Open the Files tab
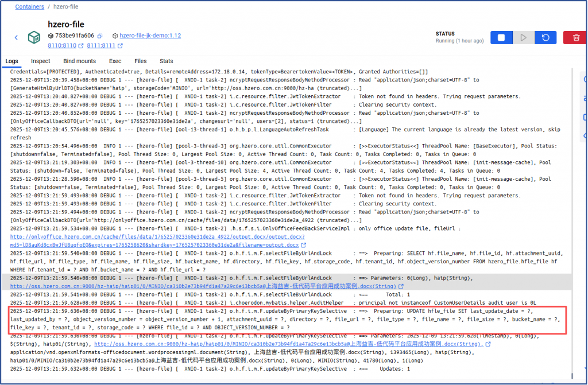Viewport: 588px width, 385px height. click(x=140, y=61)
